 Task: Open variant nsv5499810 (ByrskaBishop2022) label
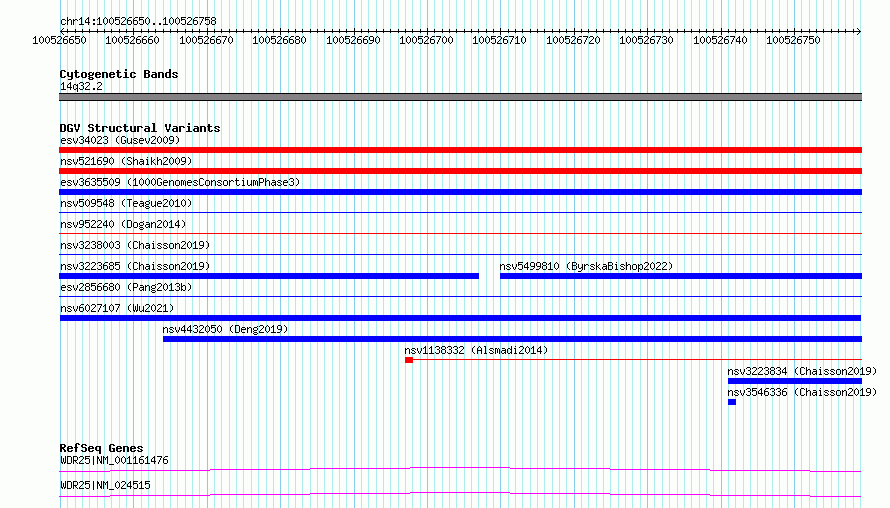pos(586,266)
